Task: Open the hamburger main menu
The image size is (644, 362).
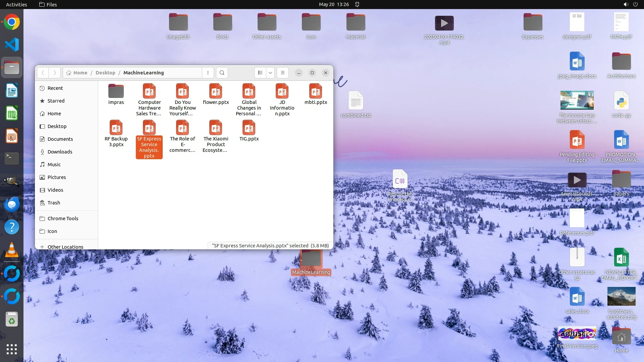Action: click(x=283, y=73)
